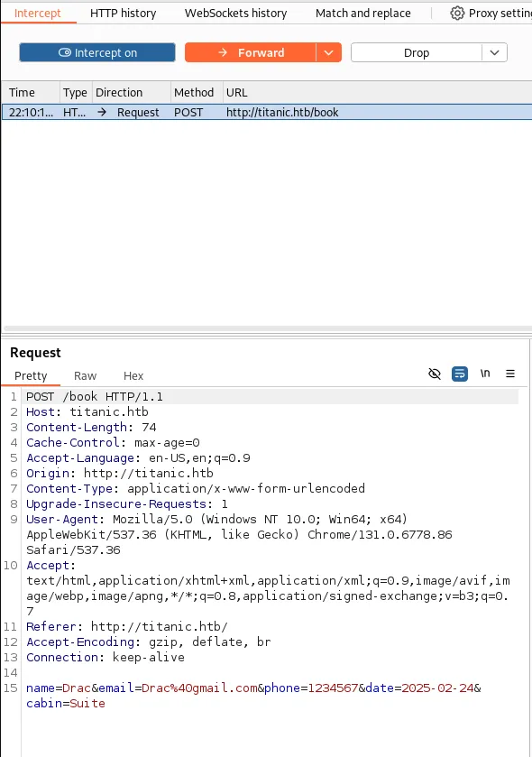Click the date value 2025-02-24
532x757 pixels.
coord(437,688)
